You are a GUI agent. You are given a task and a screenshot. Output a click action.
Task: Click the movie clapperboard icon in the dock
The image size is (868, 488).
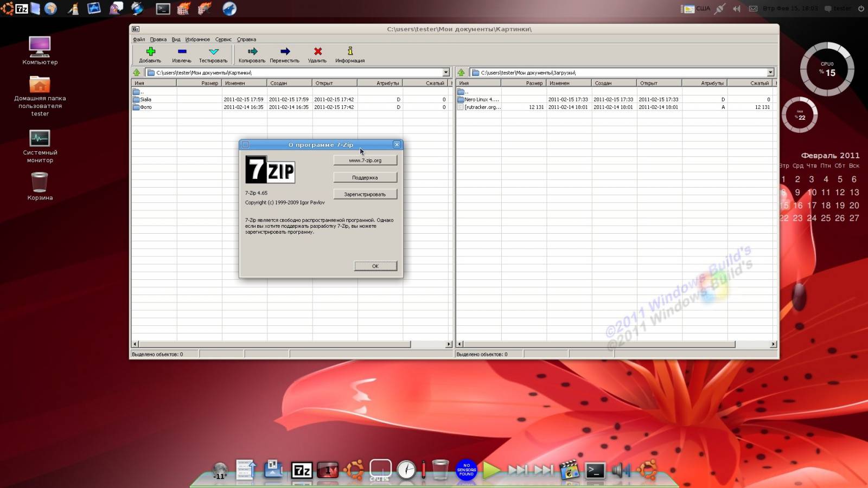point(569,470)
